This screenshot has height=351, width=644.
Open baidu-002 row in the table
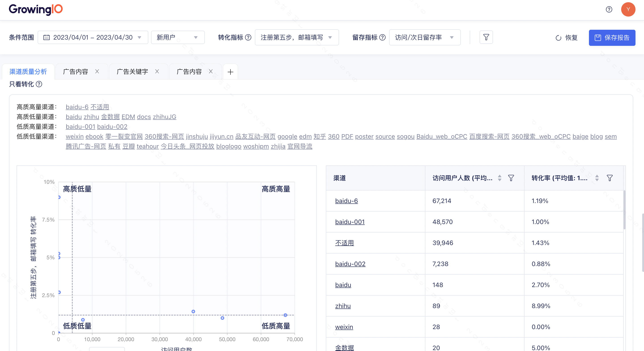350,264
